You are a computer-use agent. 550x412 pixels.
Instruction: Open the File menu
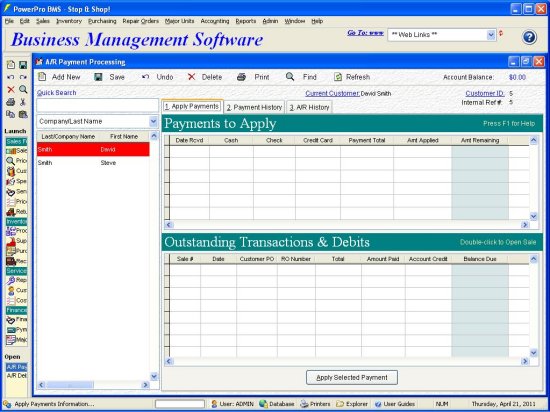pyautogui.click(x=9, y=21)
